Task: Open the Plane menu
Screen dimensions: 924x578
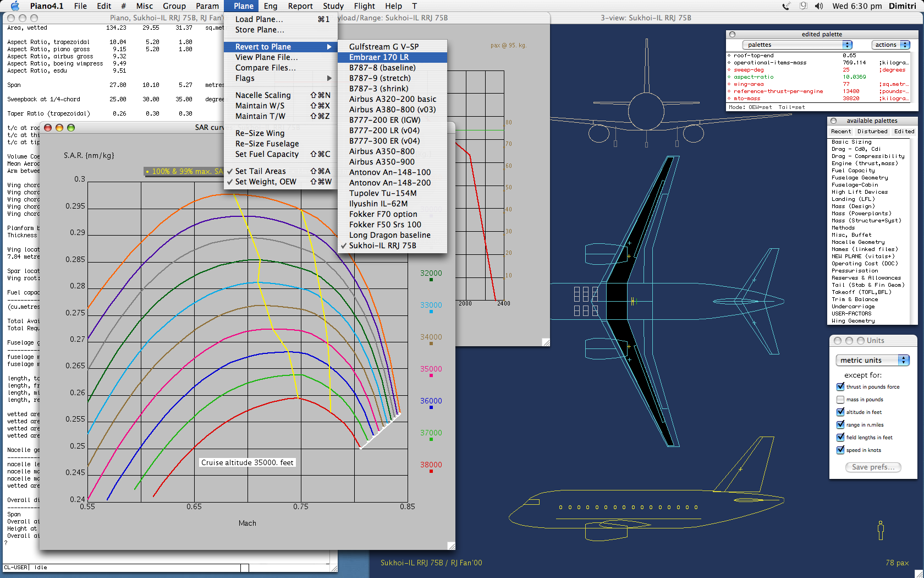Action: (243, 6)
